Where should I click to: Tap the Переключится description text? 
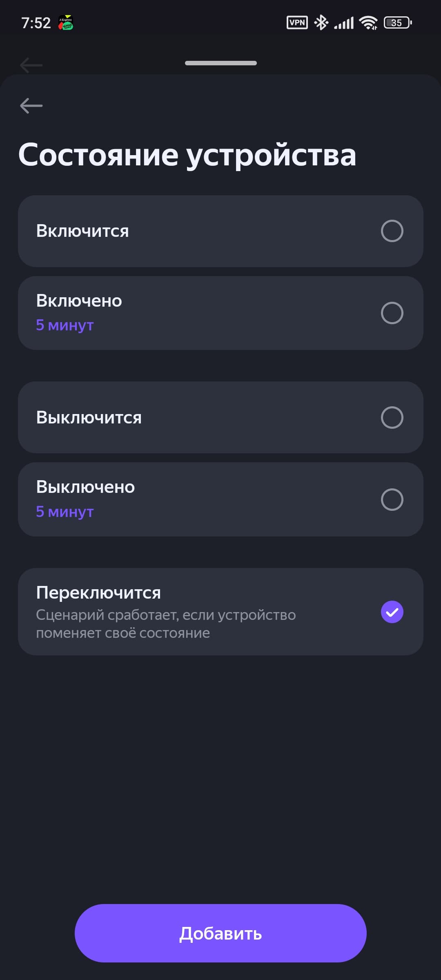pyautogui.click(x=165, y=624)
